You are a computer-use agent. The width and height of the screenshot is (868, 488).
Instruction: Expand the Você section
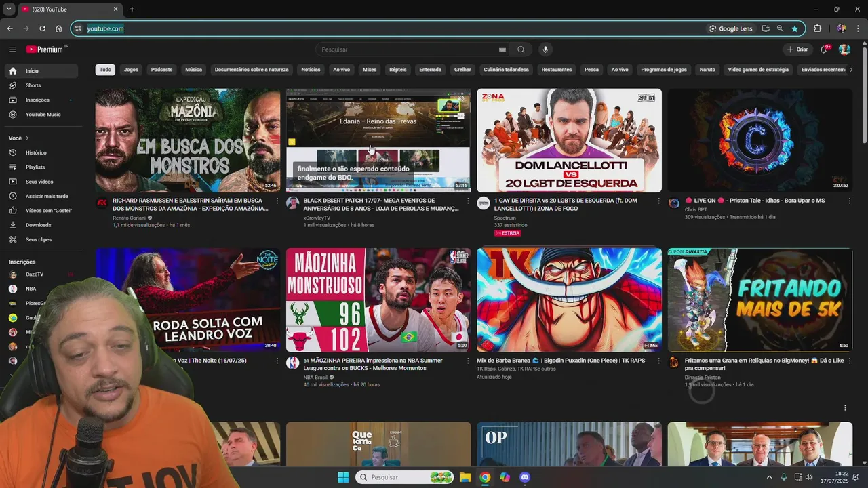point(18,138)
